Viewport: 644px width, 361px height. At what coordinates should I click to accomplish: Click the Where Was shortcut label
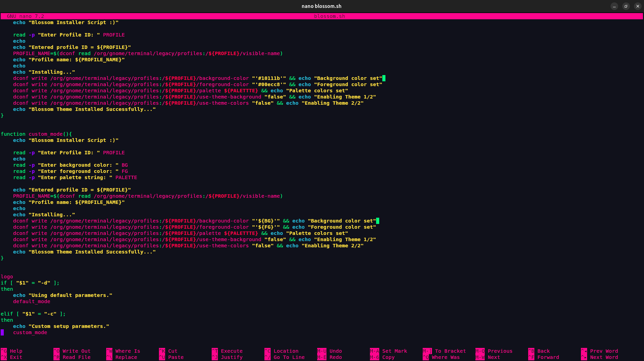pyautogui.click(x=445, y=357)
